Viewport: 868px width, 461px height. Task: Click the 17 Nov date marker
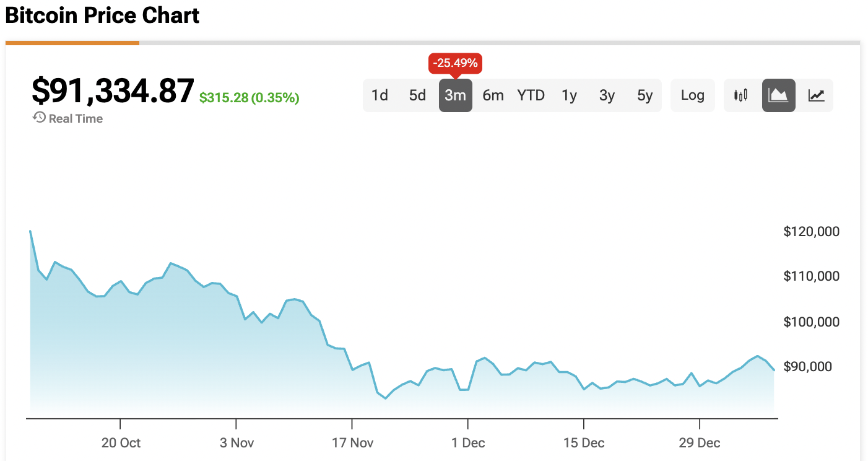352,442
